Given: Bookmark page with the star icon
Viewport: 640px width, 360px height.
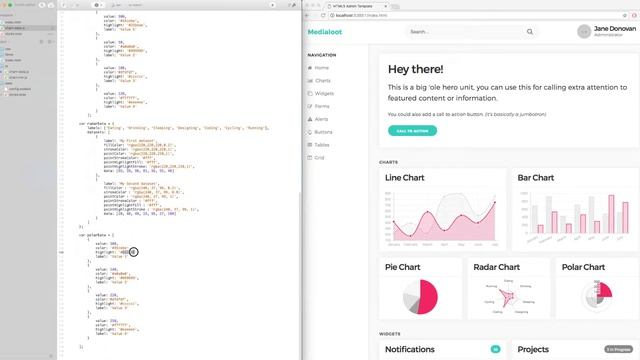Looking at the screenshot, I should [624, 15].
